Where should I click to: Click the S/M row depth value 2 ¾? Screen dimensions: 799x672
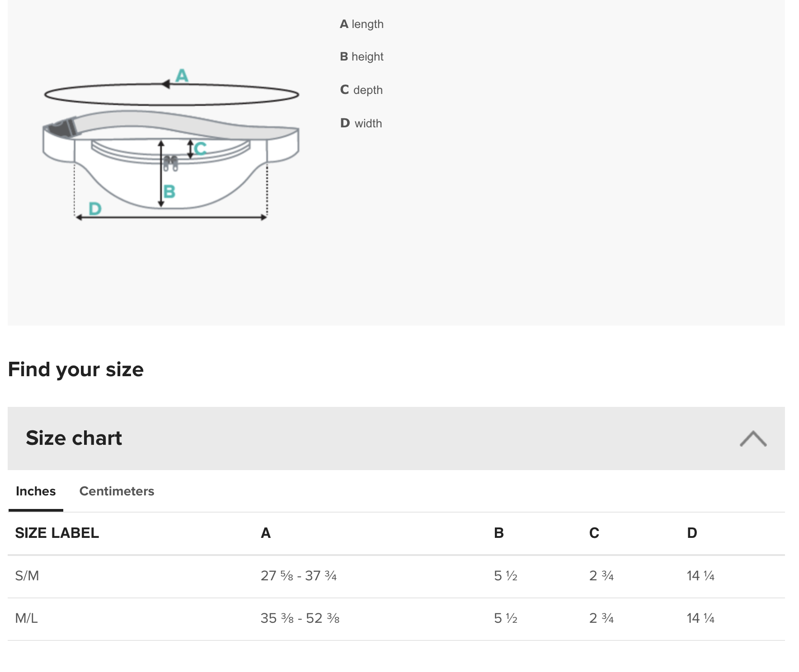pos(602,576)
